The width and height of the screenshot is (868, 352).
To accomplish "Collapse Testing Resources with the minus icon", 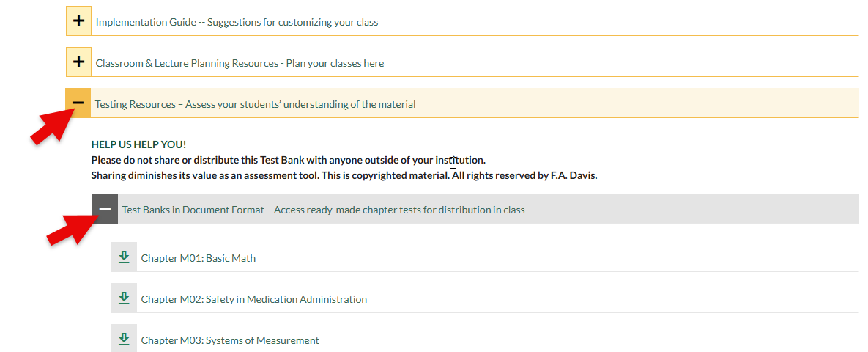I will point(78,103).
